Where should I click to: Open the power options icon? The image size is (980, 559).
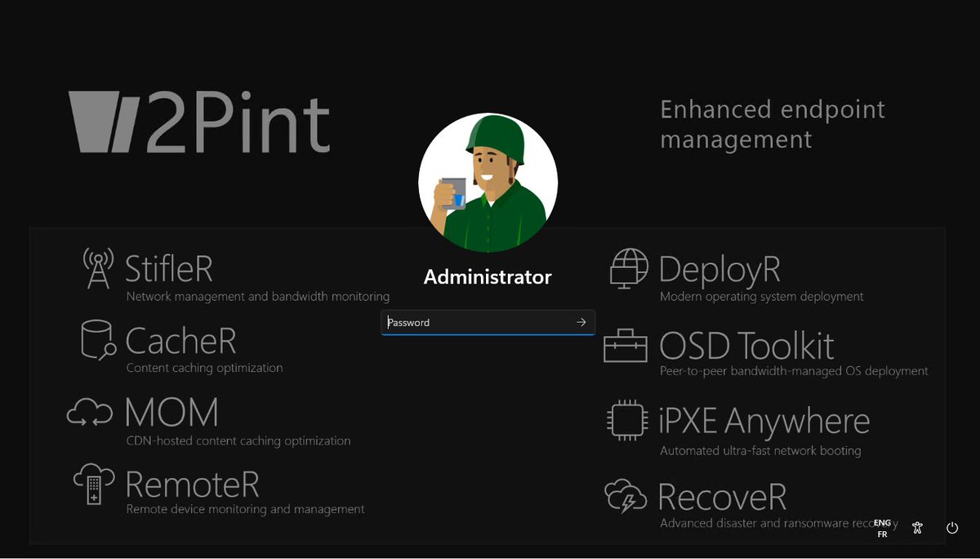(952, 528)
